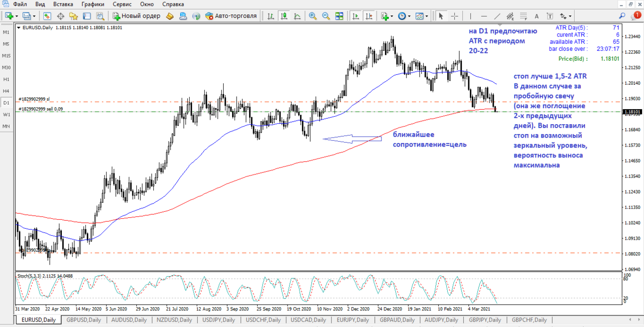Select the vertical line tool
Viewport: 644px width, 327px height.
pos(470,16)
